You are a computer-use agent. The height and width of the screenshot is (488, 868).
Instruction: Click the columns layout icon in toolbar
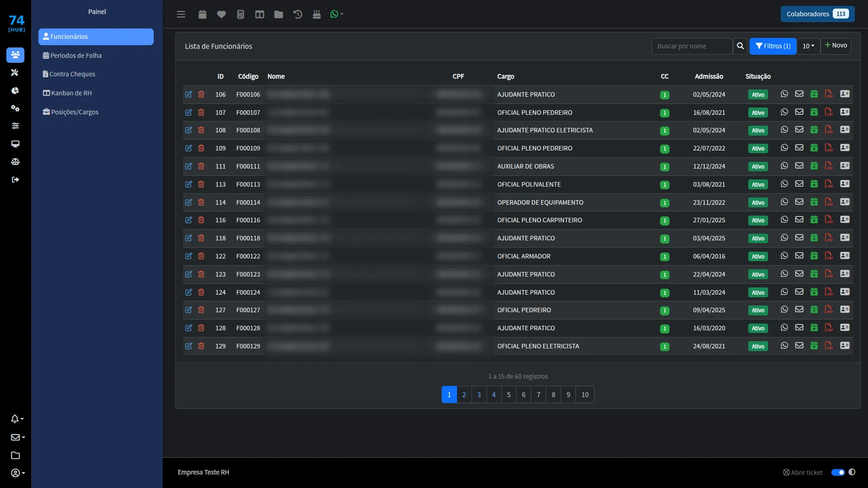click(x=259, y=14)
